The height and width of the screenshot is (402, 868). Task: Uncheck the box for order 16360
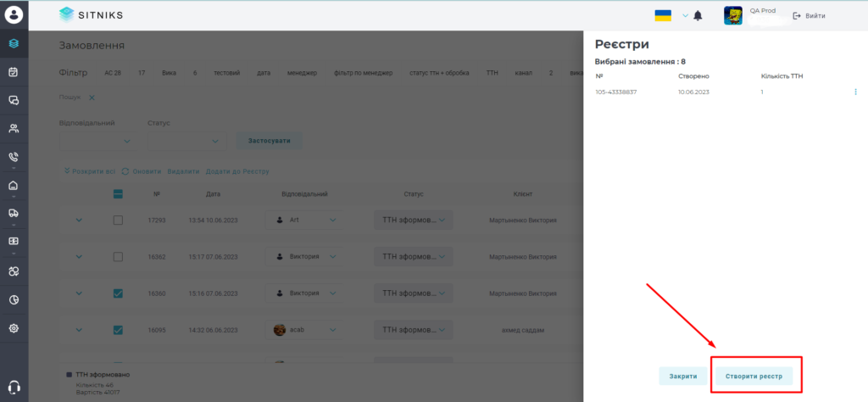point(118,293)
